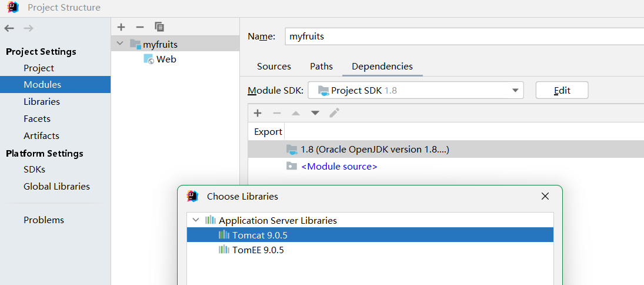Click the Module source folder icon
Viewport: 644px width, 285px height.
tap(292, 166)
